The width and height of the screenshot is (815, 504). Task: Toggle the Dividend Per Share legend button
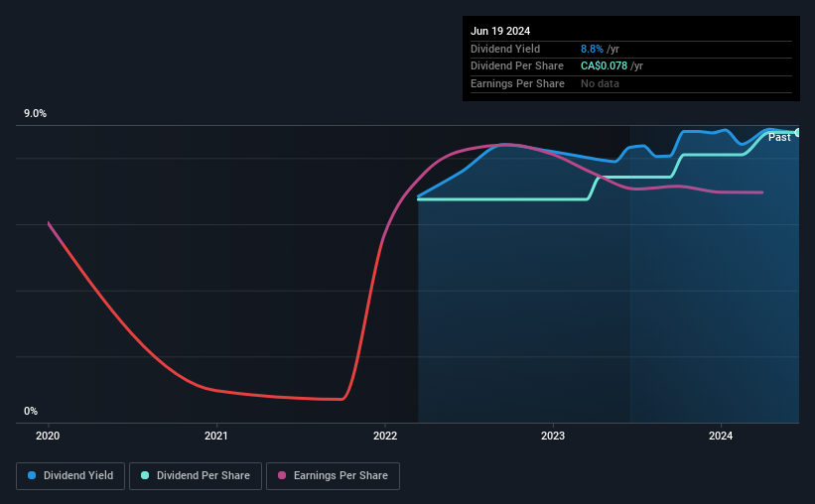click(196, 476)
